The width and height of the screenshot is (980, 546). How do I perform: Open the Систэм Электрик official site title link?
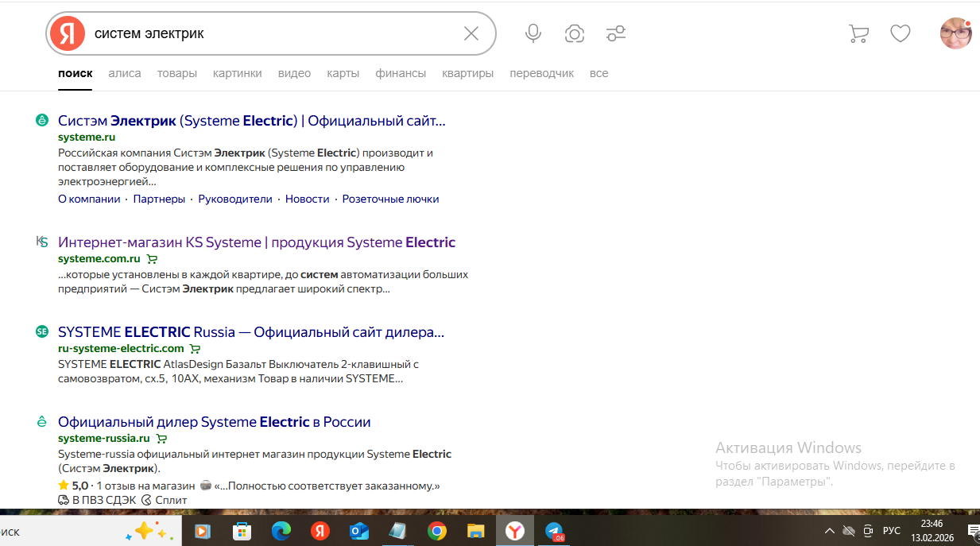252,121
